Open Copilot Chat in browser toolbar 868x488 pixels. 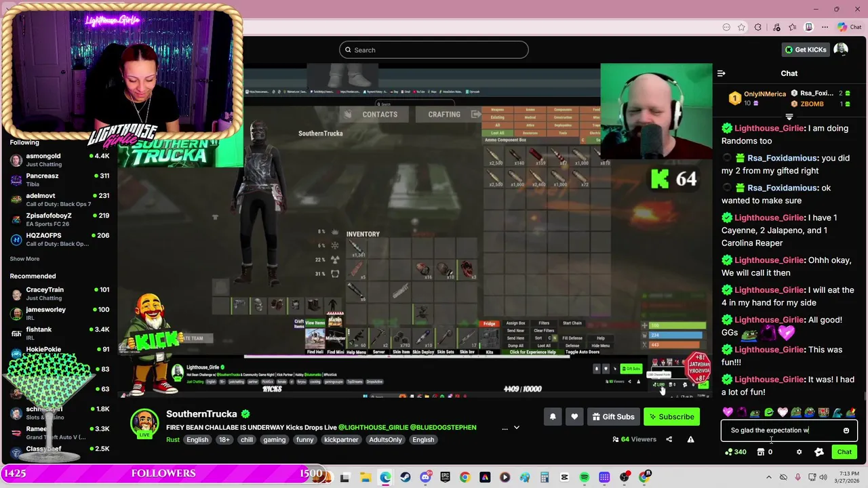tap(849, 27)
